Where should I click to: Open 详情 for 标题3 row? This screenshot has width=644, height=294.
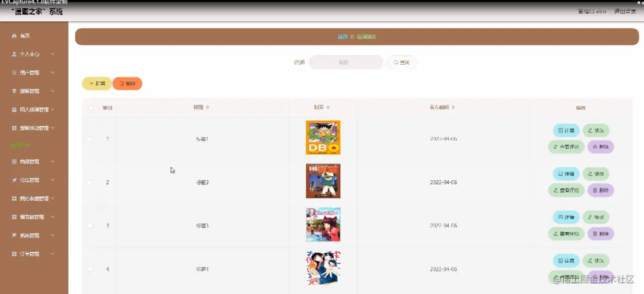coord(566,217)
